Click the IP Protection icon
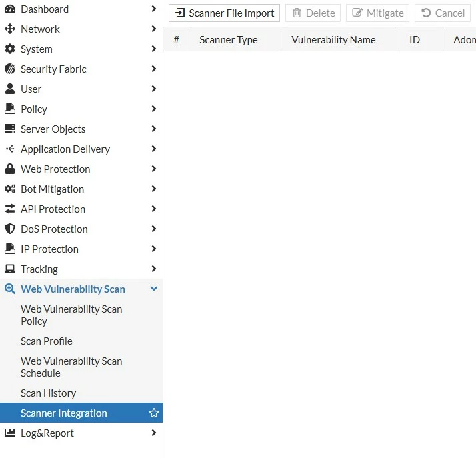 click(x=10, y=249)
